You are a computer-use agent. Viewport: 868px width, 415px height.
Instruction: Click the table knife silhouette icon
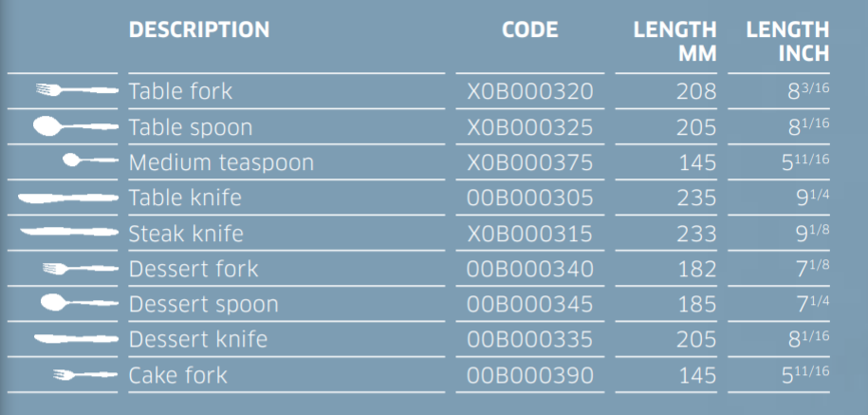tap(68, 198)
